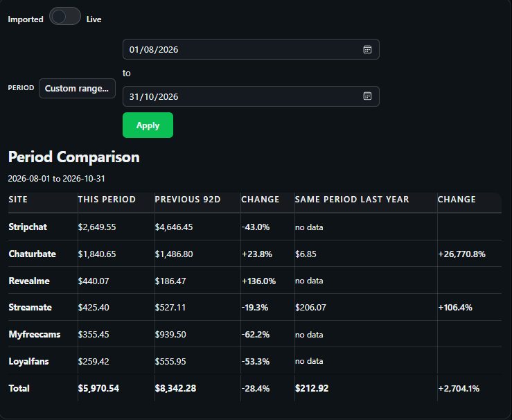Click the Live label
512x420 pixels.
pyautogui.click(x=94, y=19)
